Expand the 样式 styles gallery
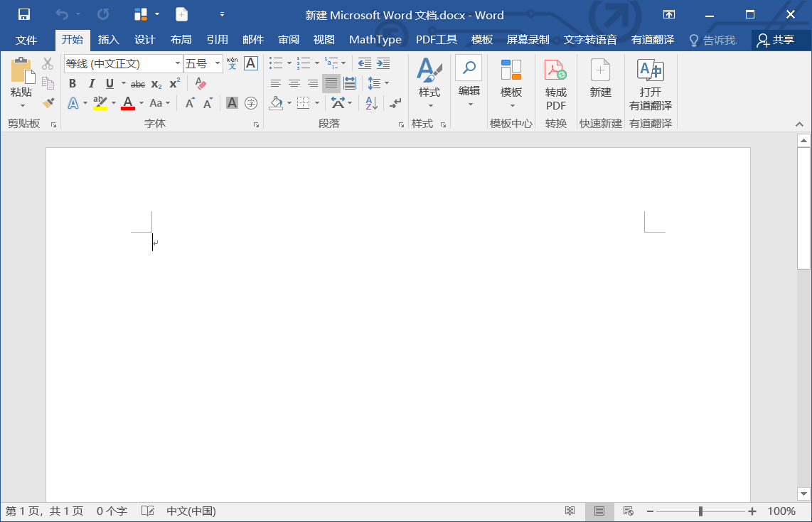Viewport: 812px width, 522px height. [x=430, y=106]
